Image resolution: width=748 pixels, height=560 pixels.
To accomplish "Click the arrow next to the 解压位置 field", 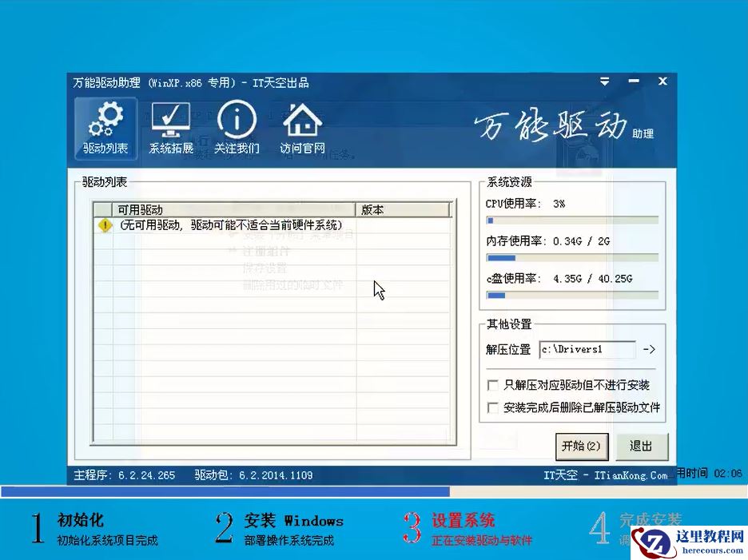I will click(647, 349).
